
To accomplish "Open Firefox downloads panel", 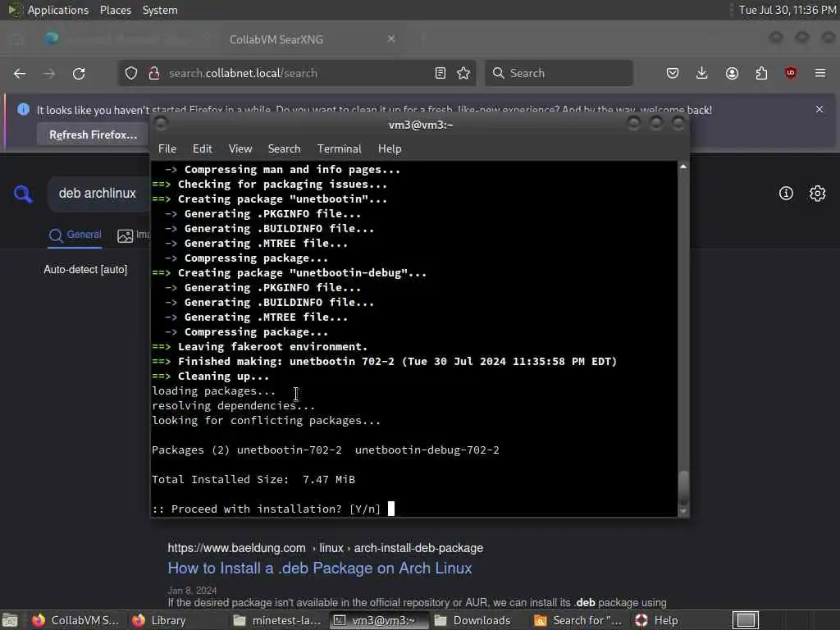I will tap(702, 73).
